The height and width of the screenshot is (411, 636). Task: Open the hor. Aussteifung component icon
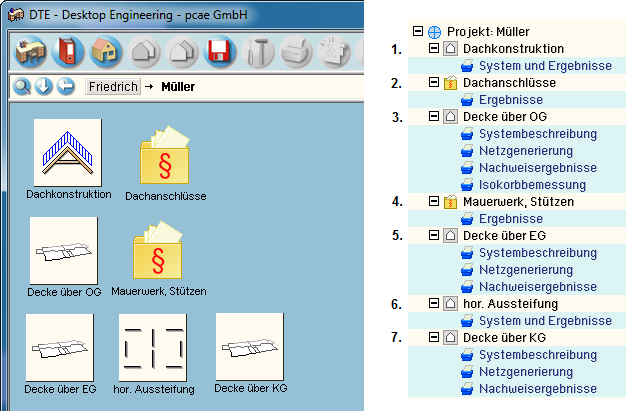(x=152, y=347)
